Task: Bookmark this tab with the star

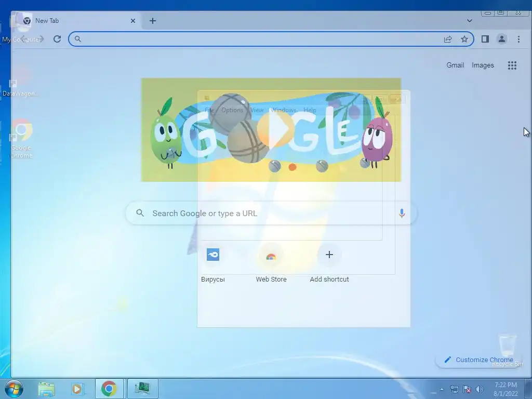Action: coord(464,39)
